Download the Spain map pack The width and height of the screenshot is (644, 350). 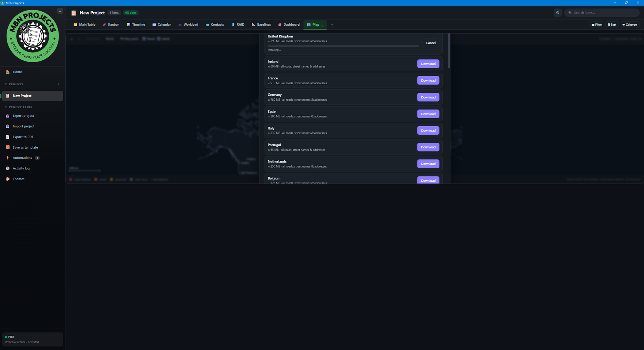[x=428, y=114]
